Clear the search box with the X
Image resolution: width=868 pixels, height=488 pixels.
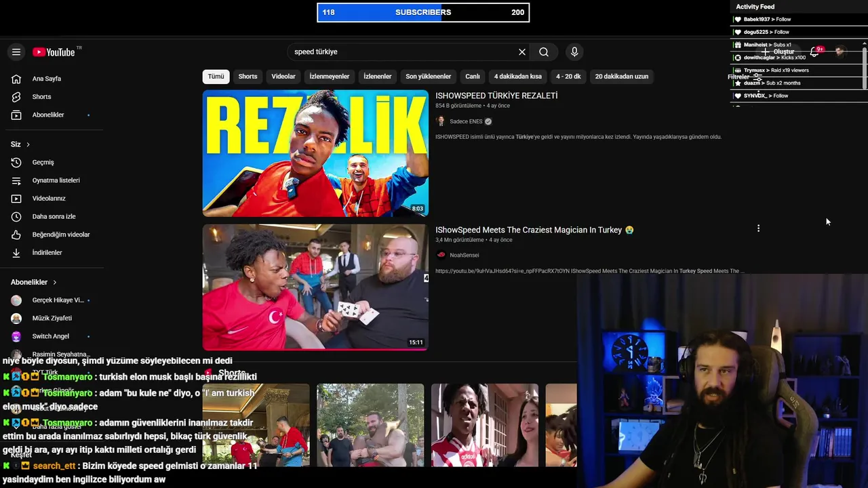[522, 52]
